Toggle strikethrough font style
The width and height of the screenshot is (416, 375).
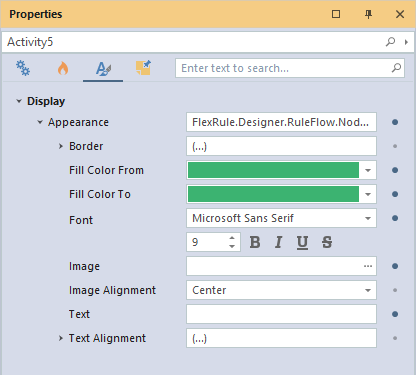(x=327, y=242)
